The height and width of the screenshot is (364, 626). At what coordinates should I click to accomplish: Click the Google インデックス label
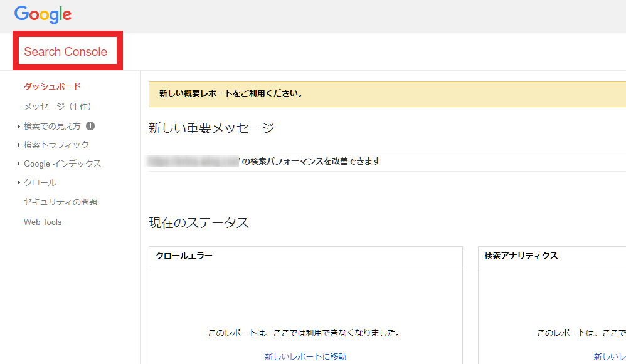click(x=62, y=164)
